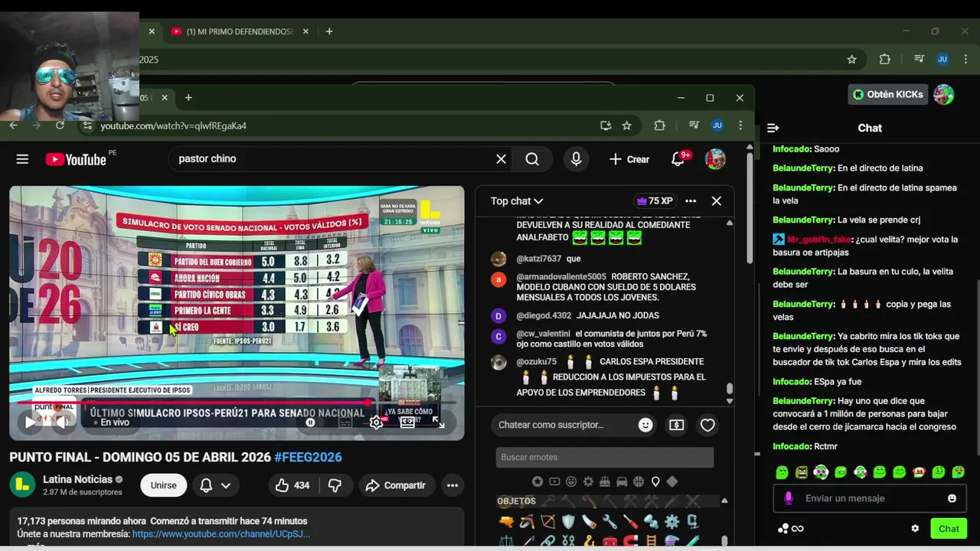Open Kick user avatar menu
This screenshot has height=551, width=980.
pyautogui.click(x=944, y=94)
